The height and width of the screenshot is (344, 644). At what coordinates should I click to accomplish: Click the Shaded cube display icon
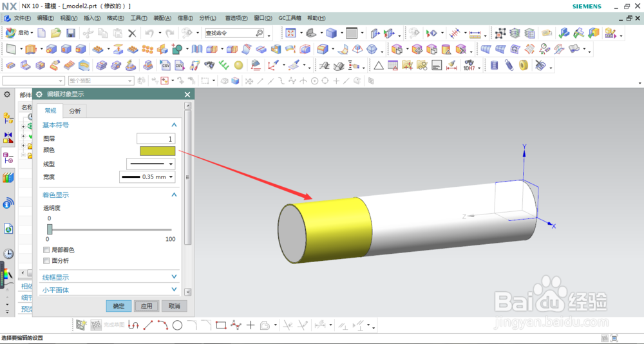pos(331,33)
